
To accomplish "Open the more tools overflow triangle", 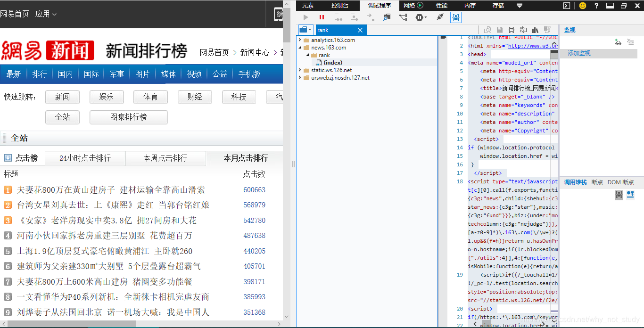I will click(x=520, y=6).
